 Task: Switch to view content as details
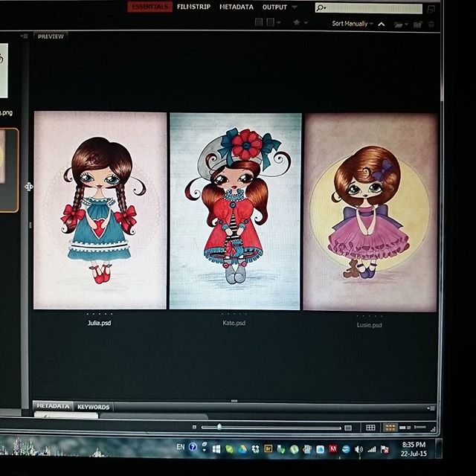(405, 428)
